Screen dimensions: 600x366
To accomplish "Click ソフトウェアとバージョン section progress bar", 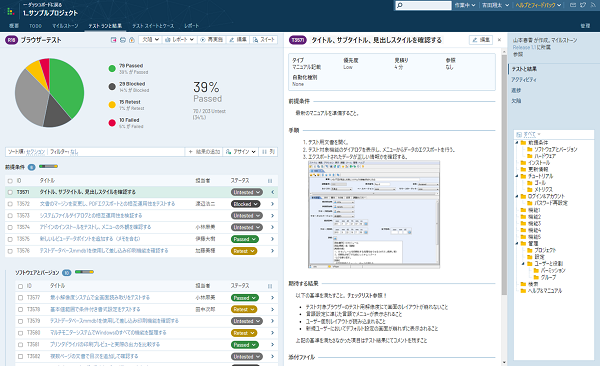I will pyautogui.click(x=84, y=272).
